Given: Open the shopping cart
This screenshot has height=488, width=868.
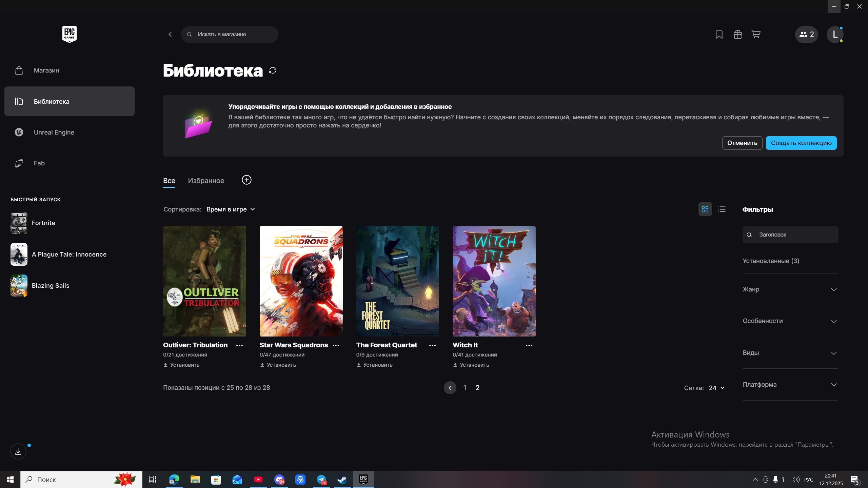Looking at the screenshot, I should click(756, 34).
